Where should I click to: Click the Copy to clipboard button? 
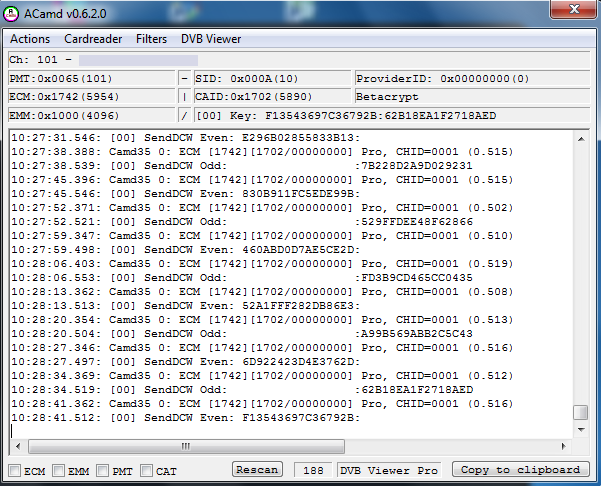[519, 470]
